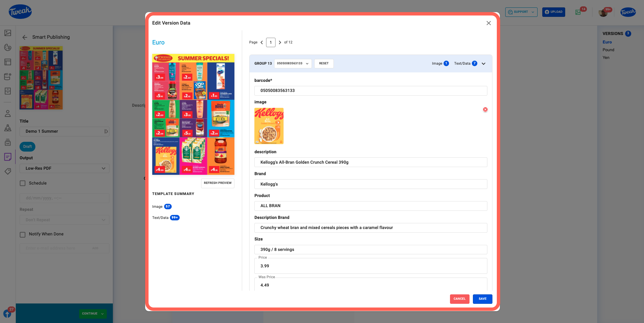Click the icon inside the Title field
Viewport: 644px width, 323px height.
(106, 131)
